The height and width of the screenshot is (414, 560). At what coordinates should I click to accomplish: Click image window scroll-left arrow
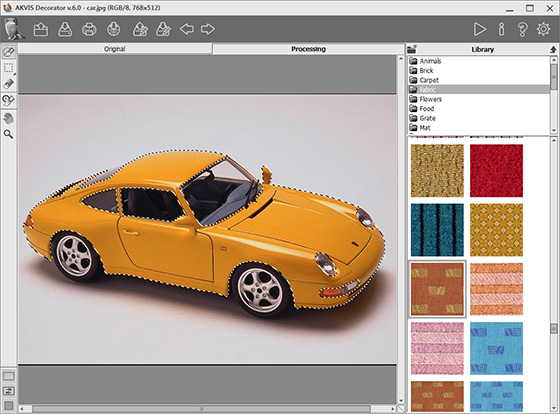22,409
